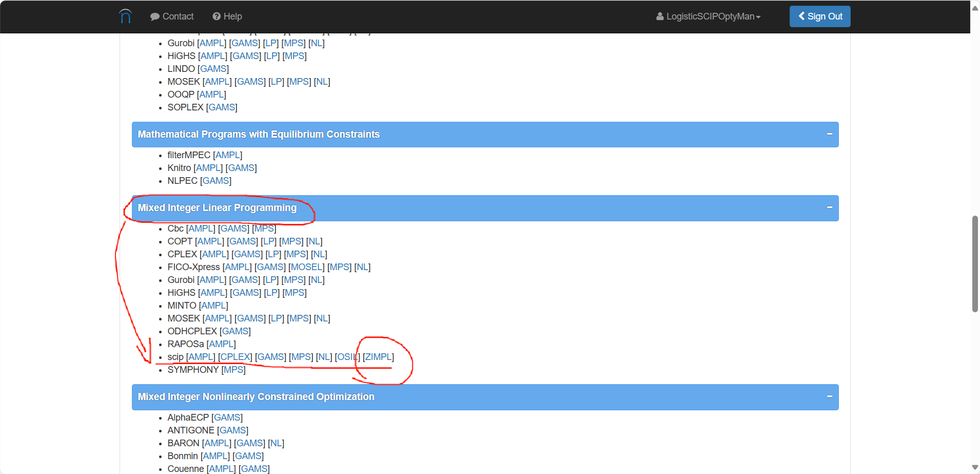
Task: Open the ODHCPLEX GAMS link
Action: 235,331
